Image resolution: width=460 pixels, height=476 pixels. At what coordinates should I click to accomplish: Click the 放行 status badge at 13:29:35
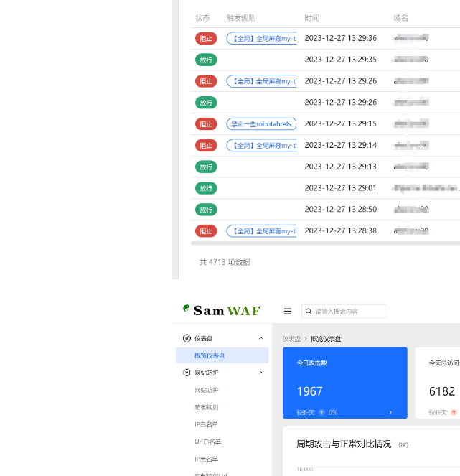click(206, 60)
